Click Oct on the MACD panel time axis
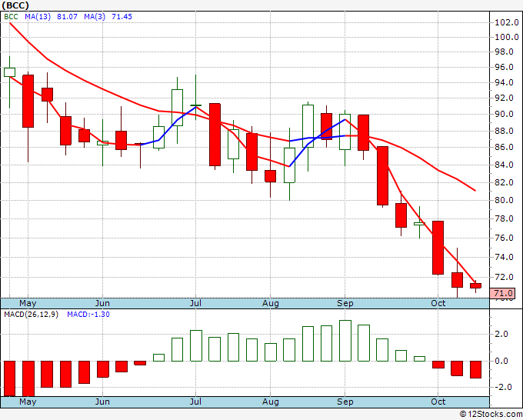This screenshot has height=420, width=523. pos(438,402)
